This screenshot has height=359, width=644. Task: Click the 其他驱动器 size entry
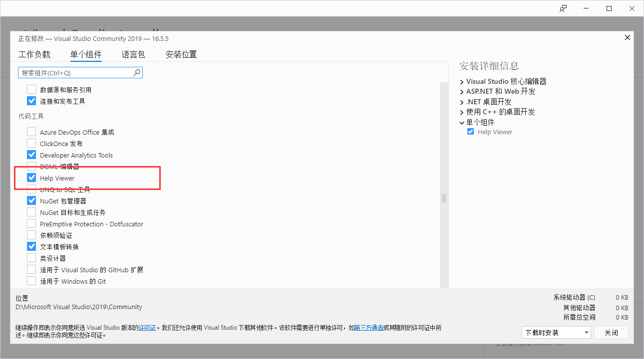click(596, 308)
